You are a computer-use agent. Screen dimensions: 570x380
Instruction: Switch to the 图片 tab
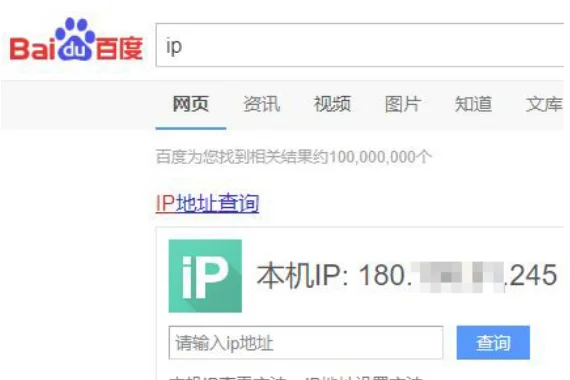(403, 104)
